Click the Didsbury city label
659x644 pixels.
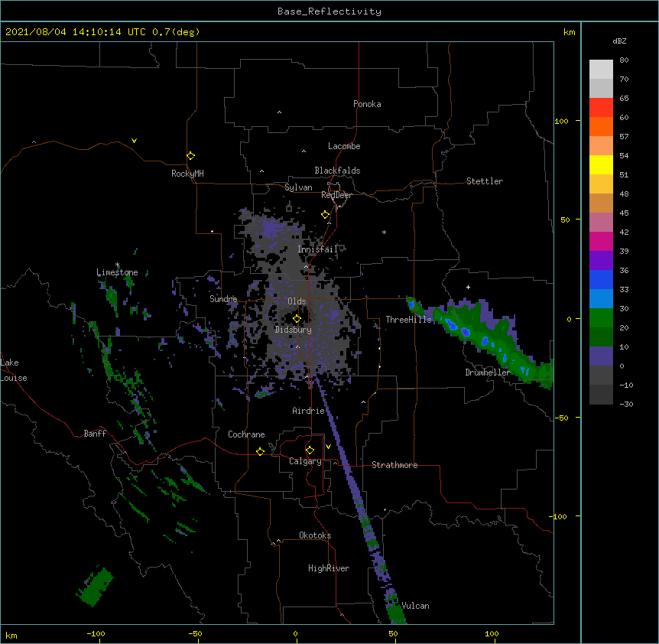pyautogui.click(x=294, y=330)
